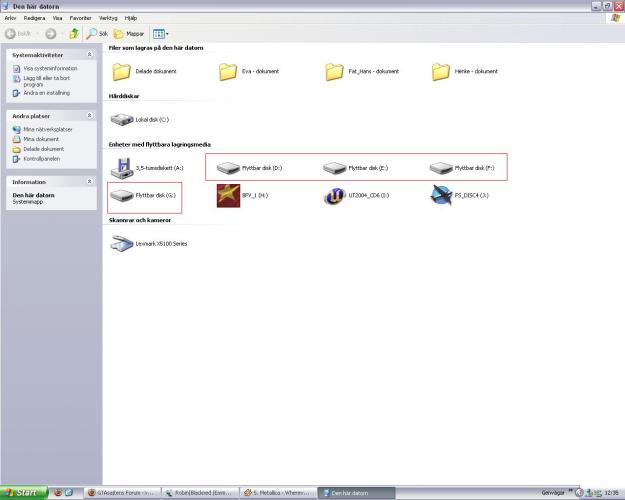Click the Sök search toolbar button

97,34
